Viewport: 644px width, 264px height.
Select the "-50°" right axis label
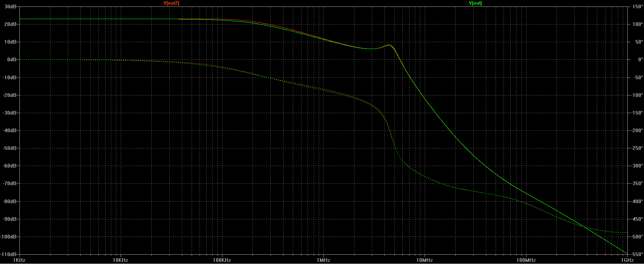[638, 77]
